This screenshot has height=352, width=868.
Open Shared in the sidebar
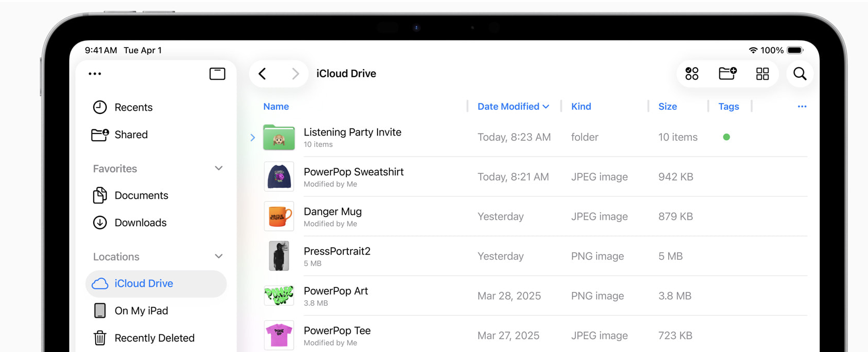(156, 135)
